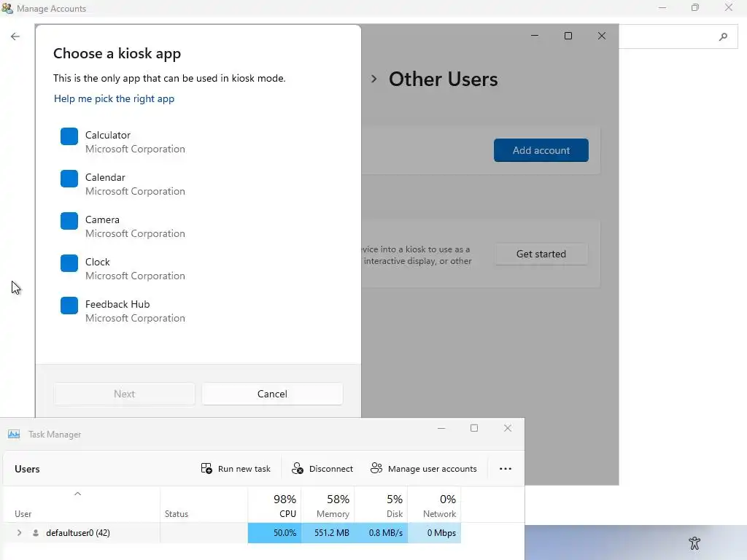Image resolution: width=747 pixels, height=560 pixels.
Task: Click the Run new task icon
Action: [206, 469]
